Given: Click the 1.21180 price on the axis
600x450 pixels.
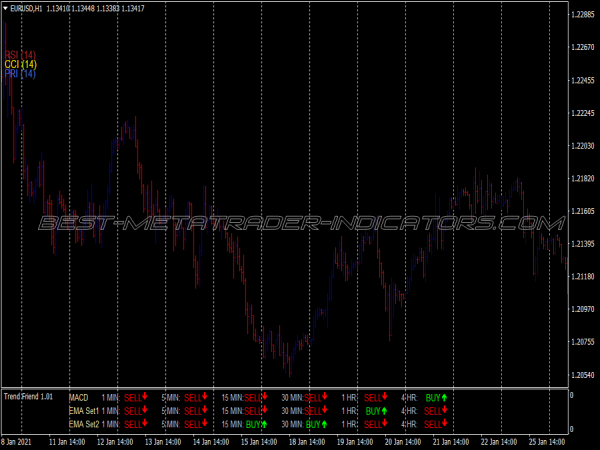Looking at the screenshot, I should pyautogui.click(x=583, y=276).
